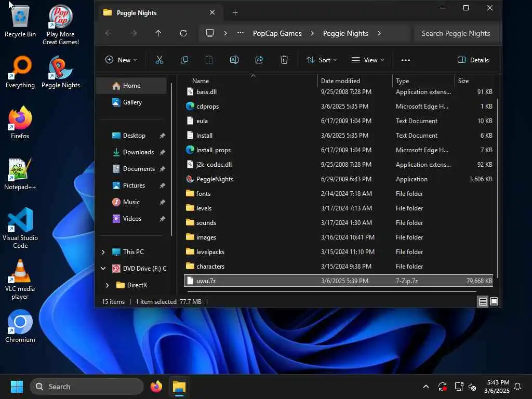Open Documents in navigation pane
The height and width of the screenshot is (399, 532).
[138, 169]
